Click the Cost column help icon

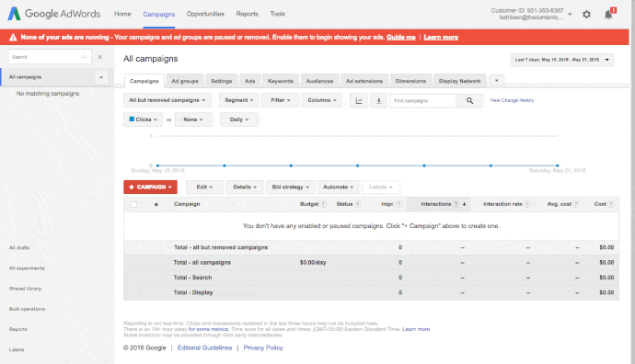(x=611, y=204)
